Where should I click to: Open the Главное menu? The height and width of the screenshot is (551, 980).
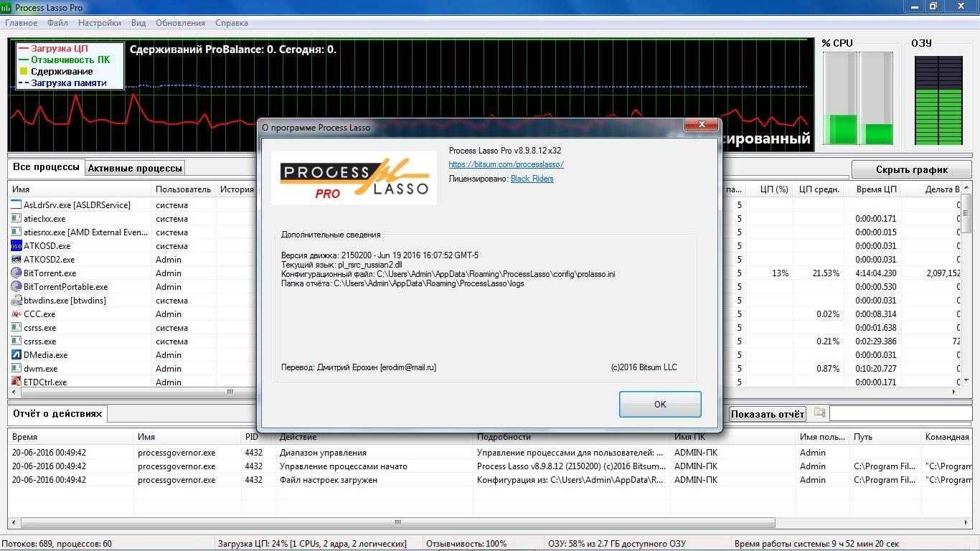coord(21,23)
